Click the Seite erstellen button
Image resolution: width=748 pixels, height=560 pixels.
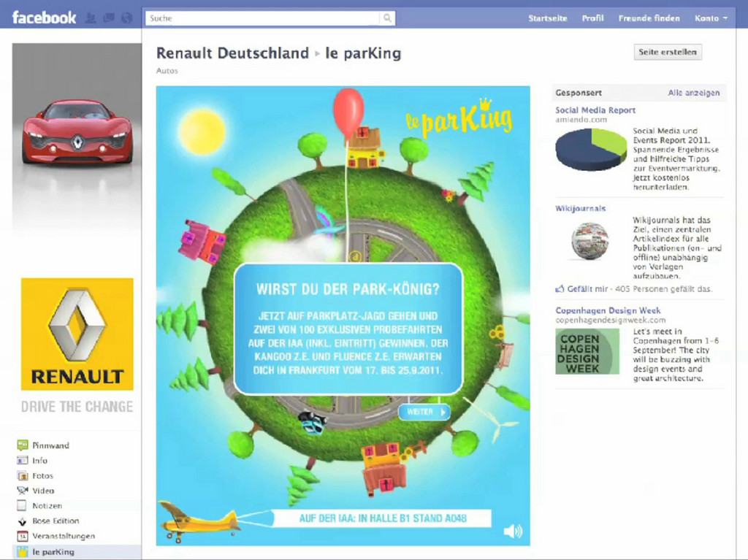click(668, 52)
